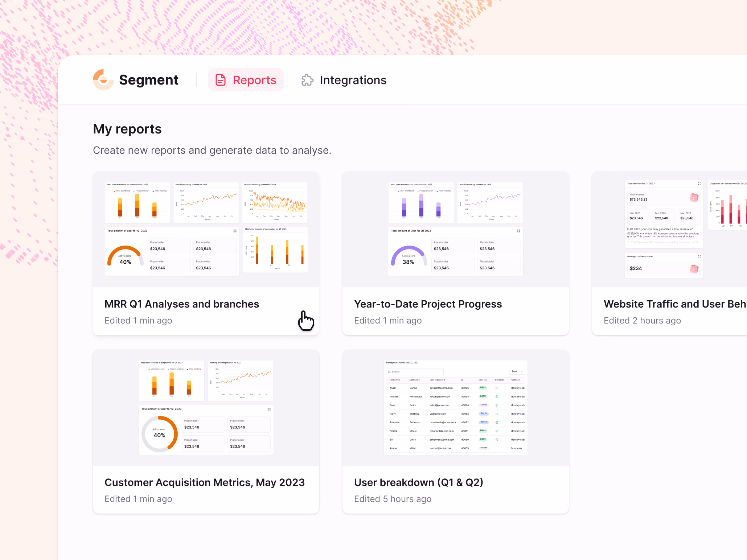
Task: Open User breakdown (Q1 & Q2) table preview
Action: click(x=456, y=408)
